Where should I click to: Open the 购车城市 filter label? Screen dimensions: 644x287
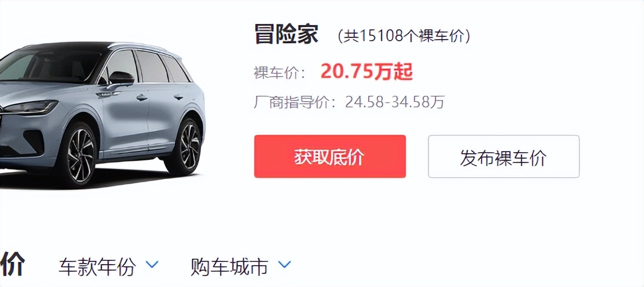[229, 266]
